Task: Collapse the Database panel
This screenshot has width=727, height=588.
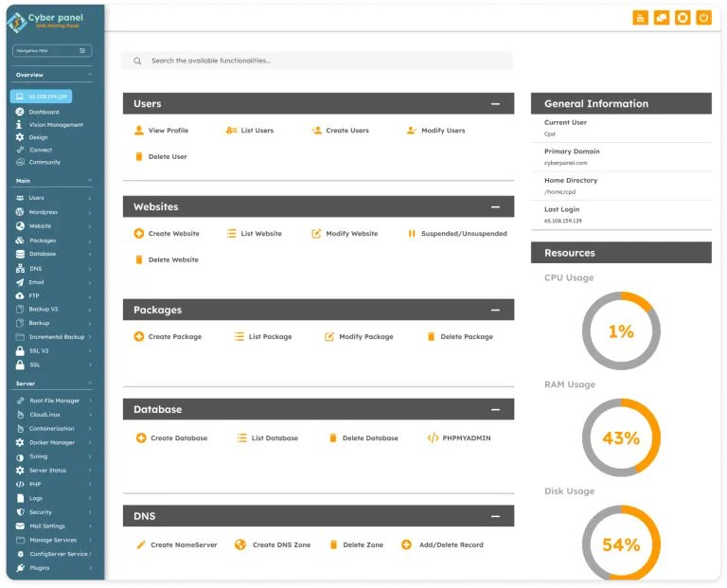Action: [x=495, y=409]
